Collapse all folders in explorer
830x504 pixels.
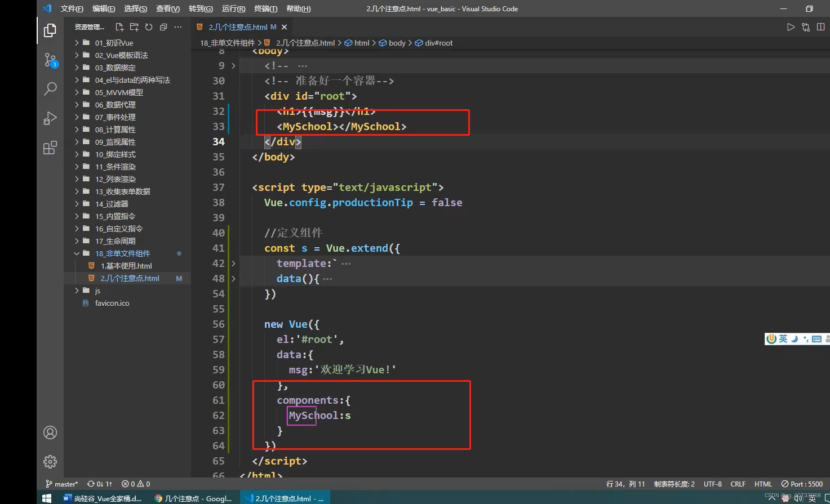163,27
